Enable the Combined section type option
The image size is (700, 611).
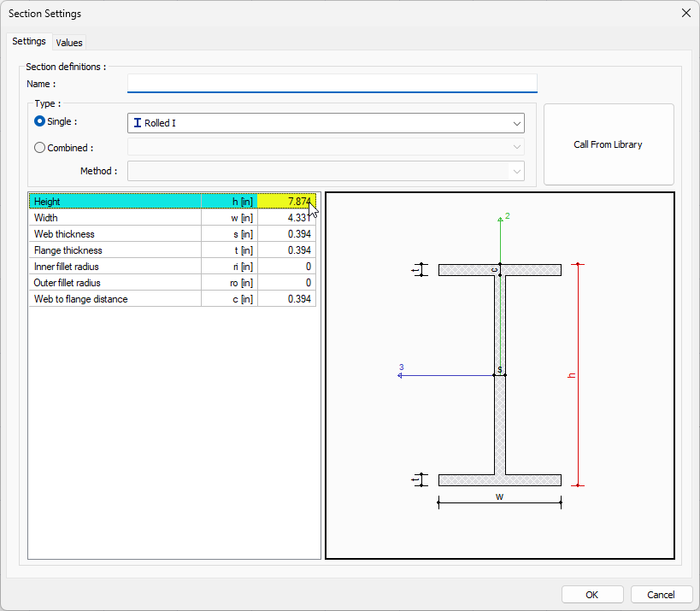tap(38, 147)
